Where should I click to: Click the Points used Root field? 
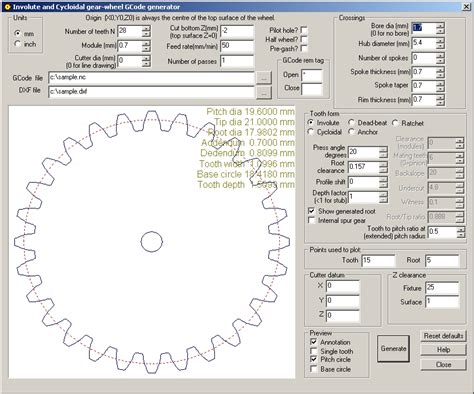tap(442, 261)
